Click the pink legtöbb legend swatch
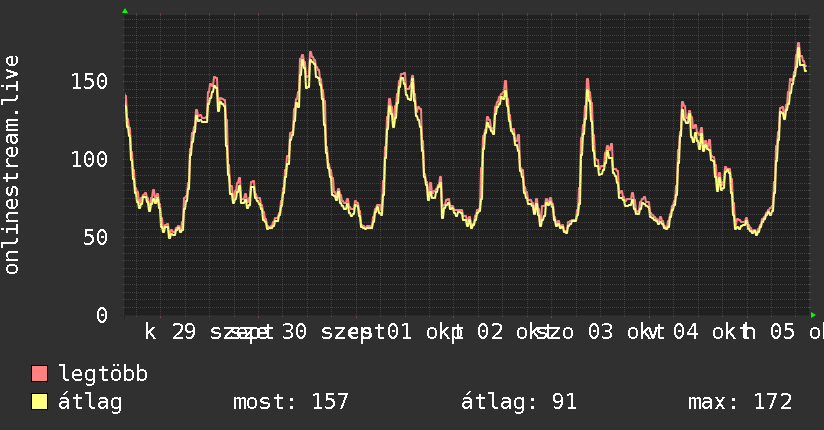Viewport: 824px width, 430px height. [39, 374]
